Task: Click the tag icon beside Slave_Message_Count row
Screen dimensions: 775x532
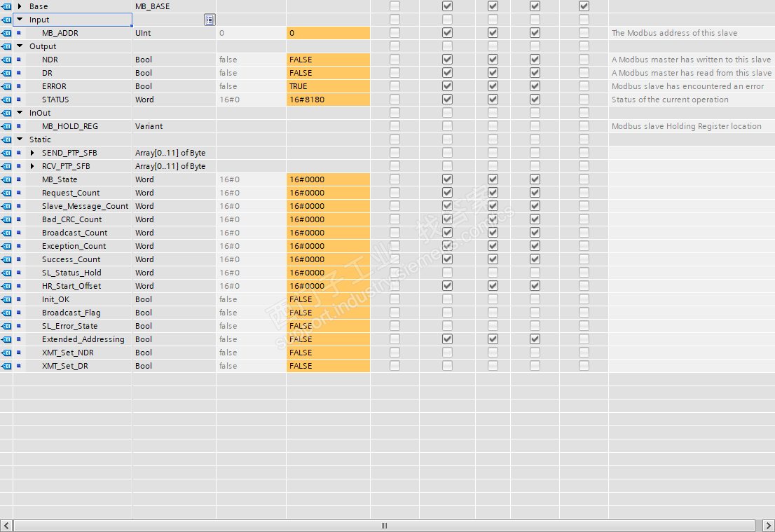Action: (x=6, y=207)
